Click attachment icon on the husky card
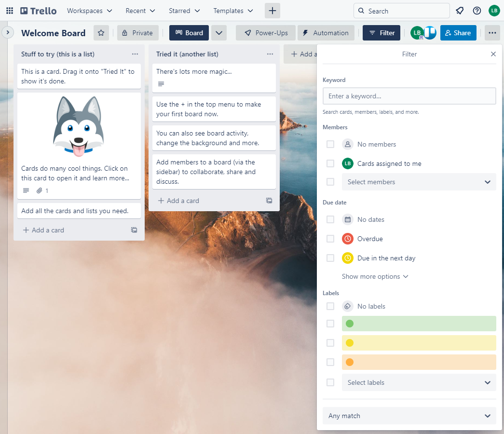 coord(40,190)
